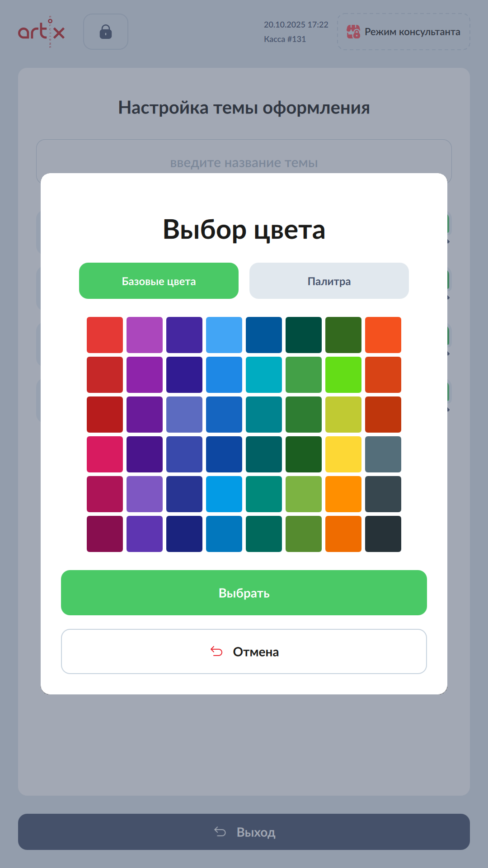
Task: Click the return arrow icon beside Выход
Action: (220, 832)
